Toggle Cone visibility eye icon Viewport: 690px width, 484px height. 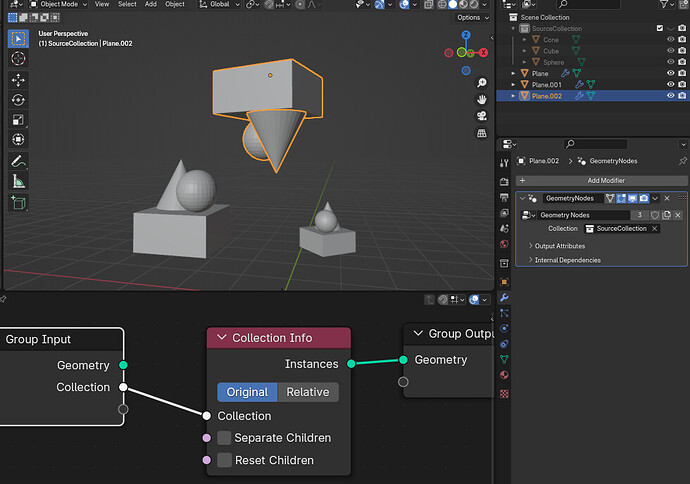(x=670, y=39)
